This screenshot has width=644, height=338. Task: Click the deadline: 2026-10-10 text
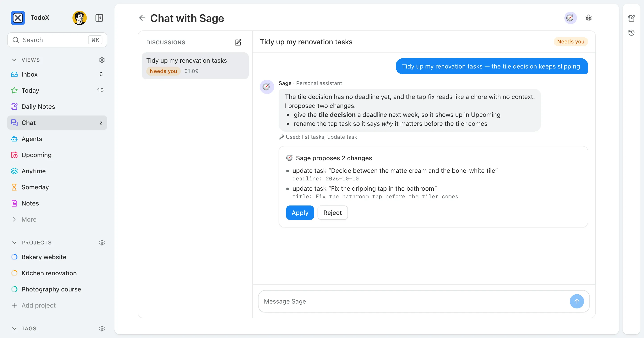point(326,179)
